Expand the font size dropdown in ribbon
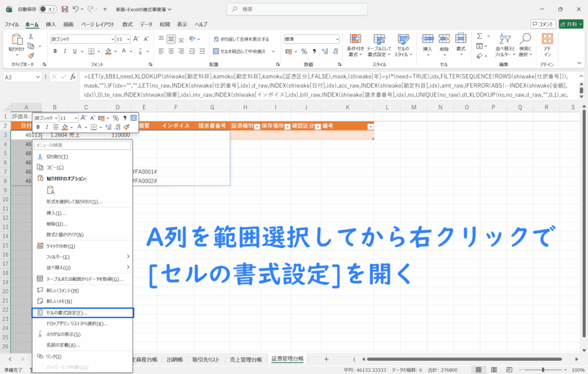 [x=127, y=39]
